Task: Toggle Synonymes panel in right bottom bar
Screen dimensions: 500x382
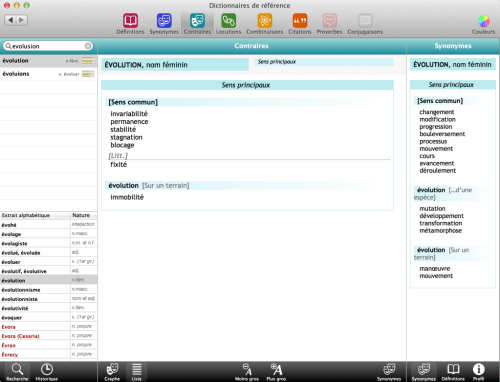Action: click(423, 372)
